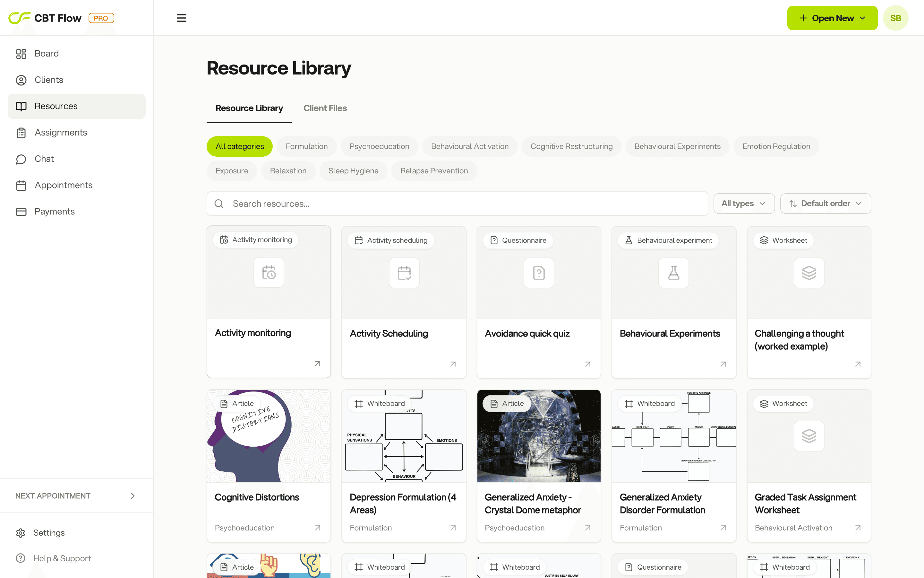Click the Crystal Dome article thumbnail
Image resolution: width=924 pixels, height=578 pixels.
tap(539, 436)
